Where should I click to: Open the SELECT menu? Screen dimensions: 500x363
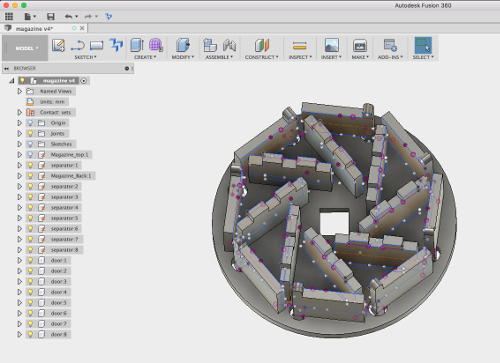pos(423,57)
